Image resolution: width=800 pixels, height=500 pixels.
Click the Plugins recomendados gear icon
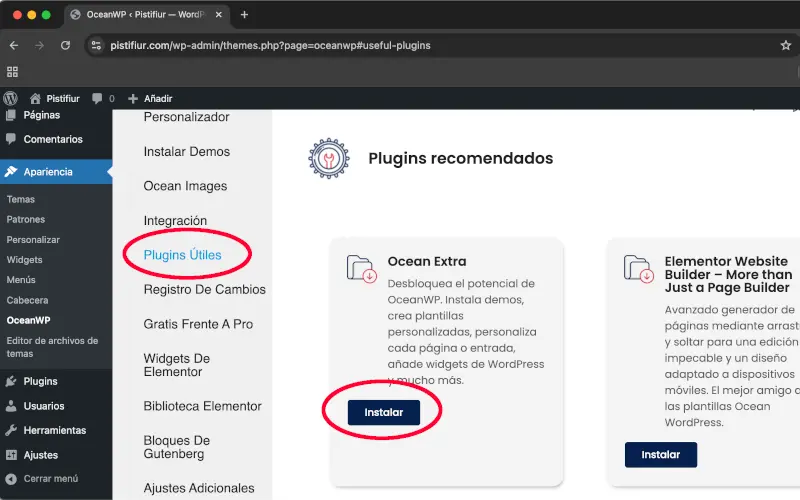click(329, 159)
